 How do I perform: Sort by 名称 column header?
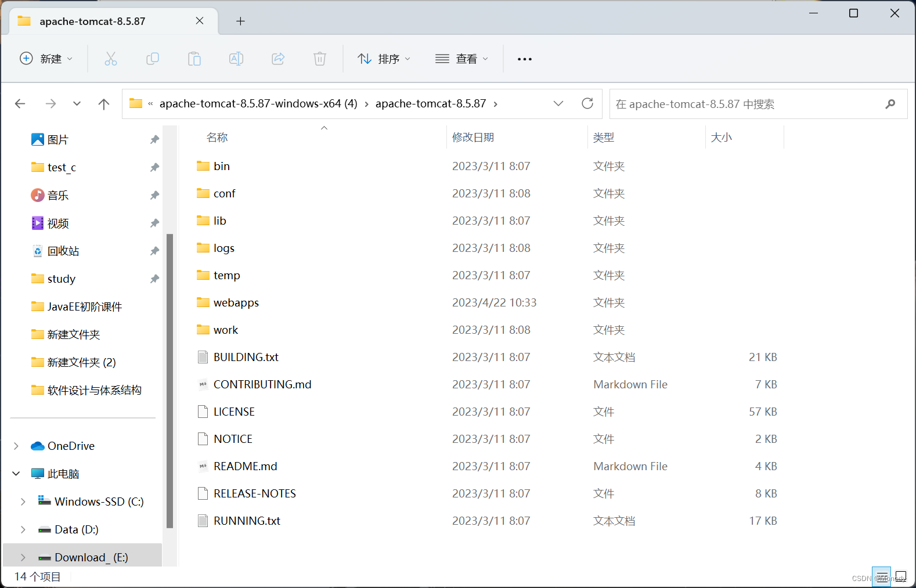click(217, 138)
